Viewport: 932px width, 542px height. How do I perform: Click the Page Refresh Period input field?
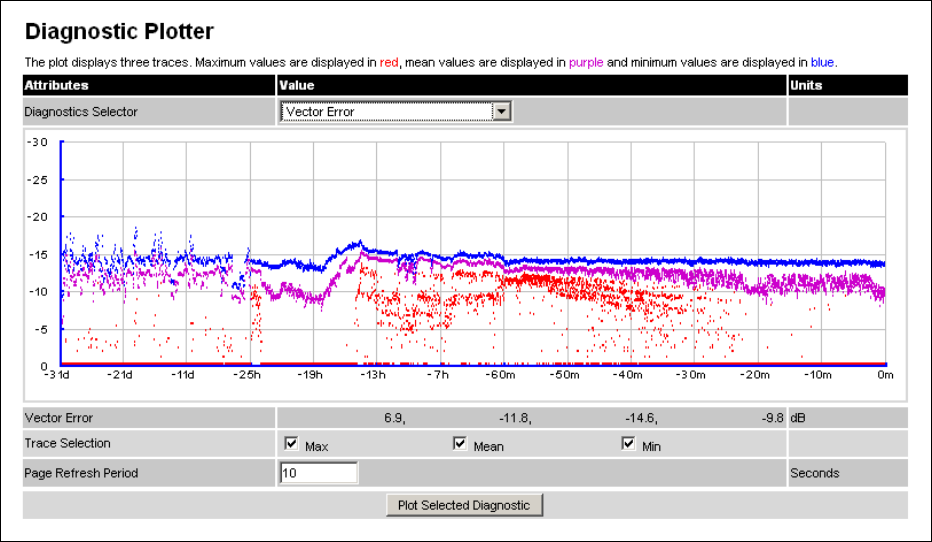[x=319, y=473]
